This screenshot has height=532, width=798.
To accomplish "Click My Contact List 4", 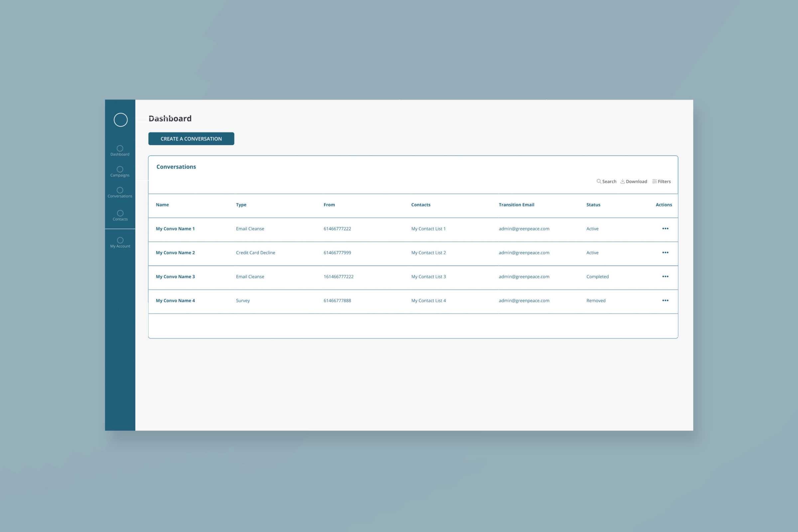I will [429, 301].
